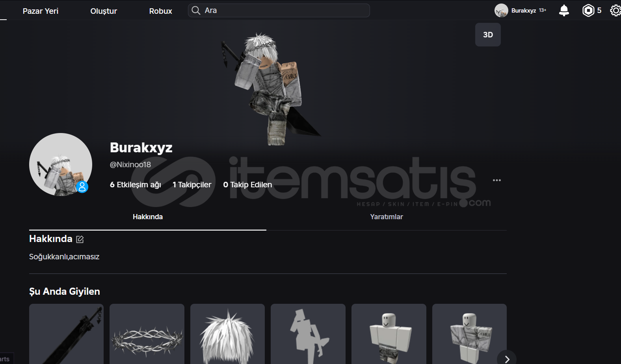Viewport: 621px width, 364px height.
Task: Open the settings gear
Action: pos(615,11)
